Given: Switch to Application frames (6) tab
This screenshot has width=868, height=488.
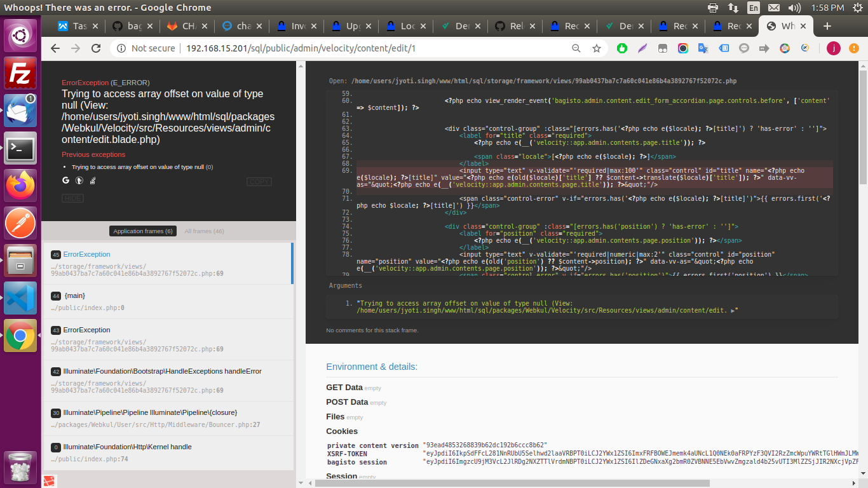Looking at the screenshot, I should tap(143, 231).
